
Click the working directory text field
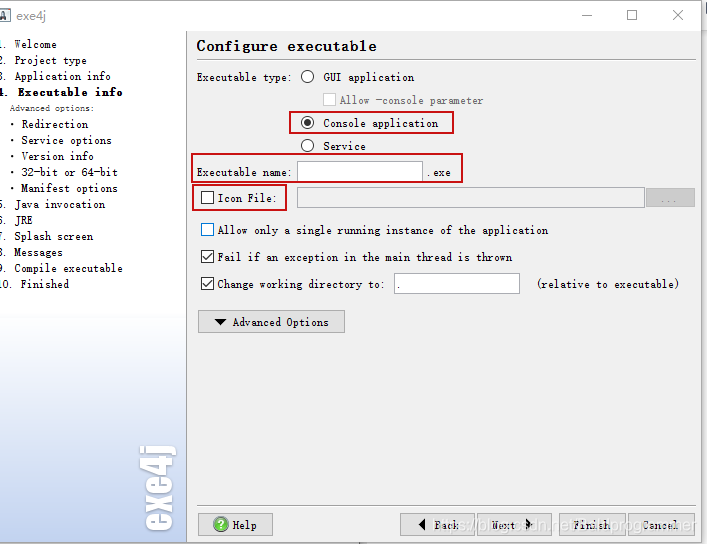(x=457, y=284)
